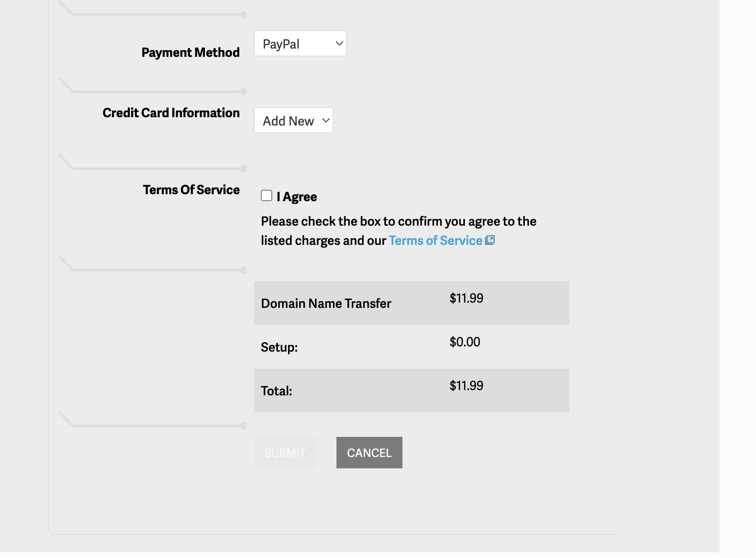
Task: Click the $0.00 setup amount
Action: click(465, 342)
